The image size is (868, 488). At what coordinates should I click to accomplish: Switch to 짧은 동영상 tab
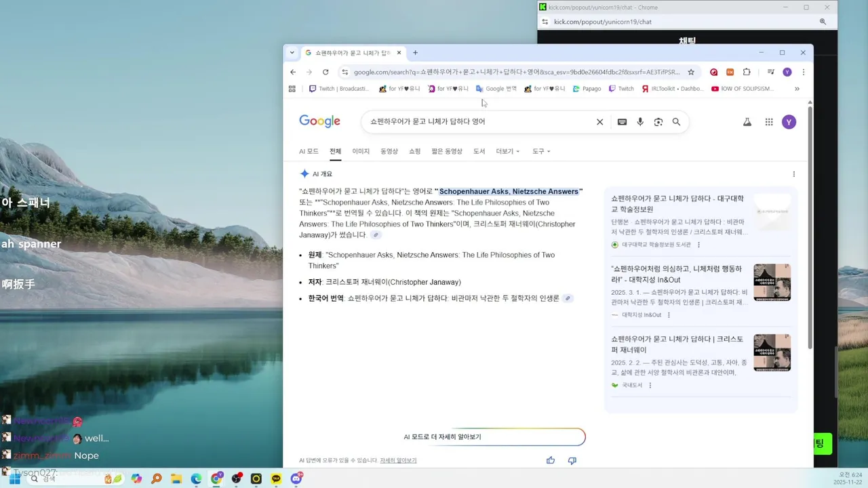coord(447,151)
